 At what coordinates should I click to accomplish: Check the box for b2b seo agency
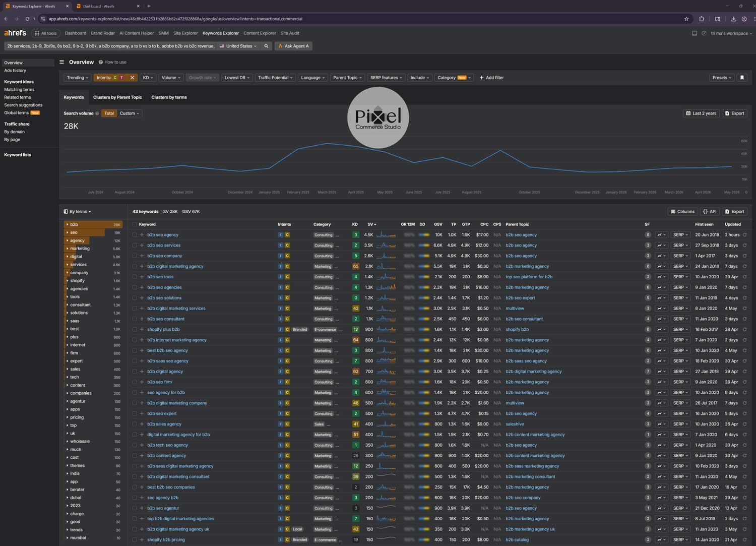click(x=135, y=235)
